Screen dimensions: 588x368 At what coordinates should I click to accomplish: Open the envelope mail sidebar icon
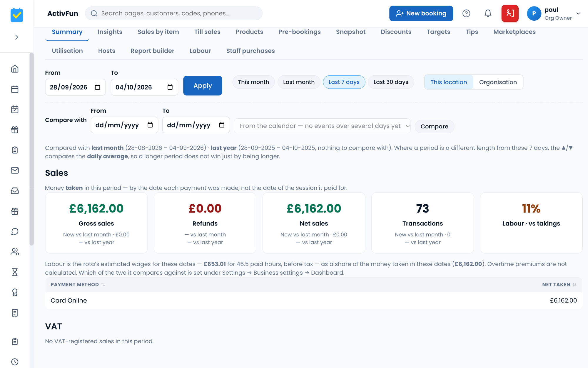(x=15, y=170)
